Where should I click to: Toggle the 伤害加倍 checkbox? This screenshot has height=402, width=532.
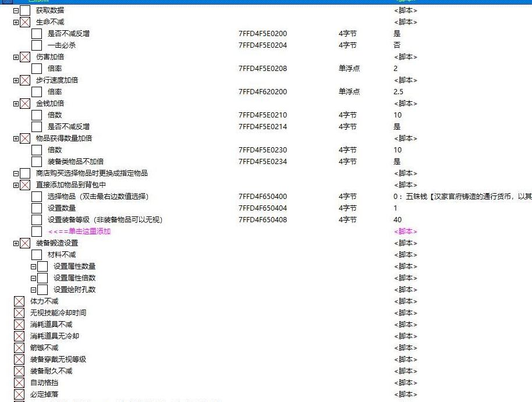25,57
